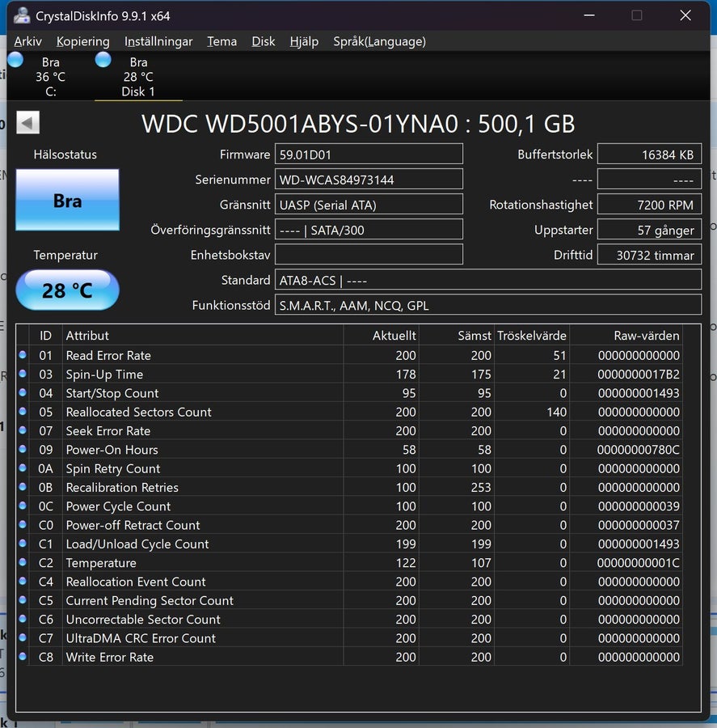The height and width of the screenshot is (728, 717).
Task: Click status dot for Power-On Hours
Action: (23, 449)
